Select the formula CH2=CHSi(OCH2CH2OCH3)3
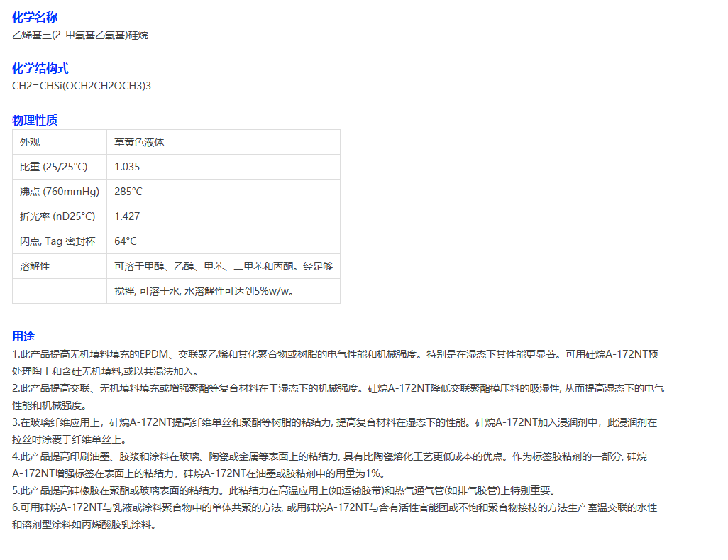This screenshot has height=560, width=728. tap(81, 86)
